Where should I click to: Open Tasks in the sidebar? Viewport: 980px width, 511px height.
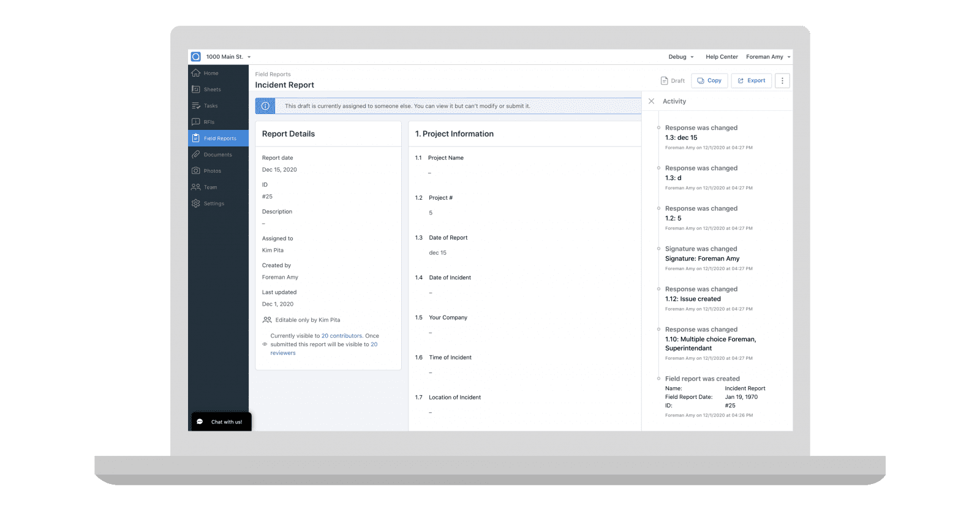pyautogui.click(x=218, y=105)
